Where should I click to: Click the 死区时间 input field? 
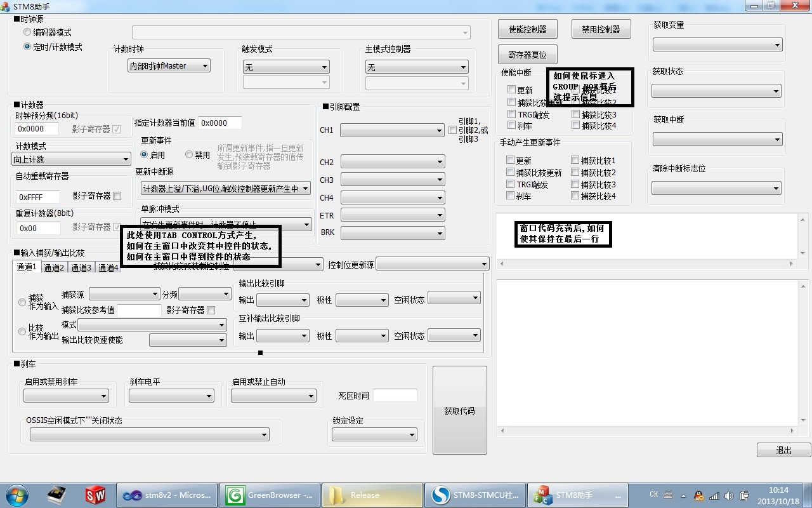tap(395, 396)
